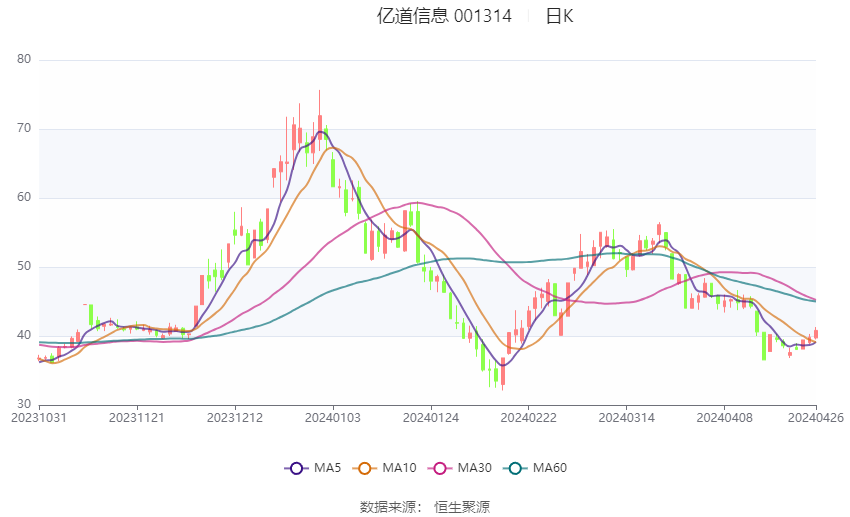Click the y-axis value 50
The image size is (850, 517).
coord(24,266)
